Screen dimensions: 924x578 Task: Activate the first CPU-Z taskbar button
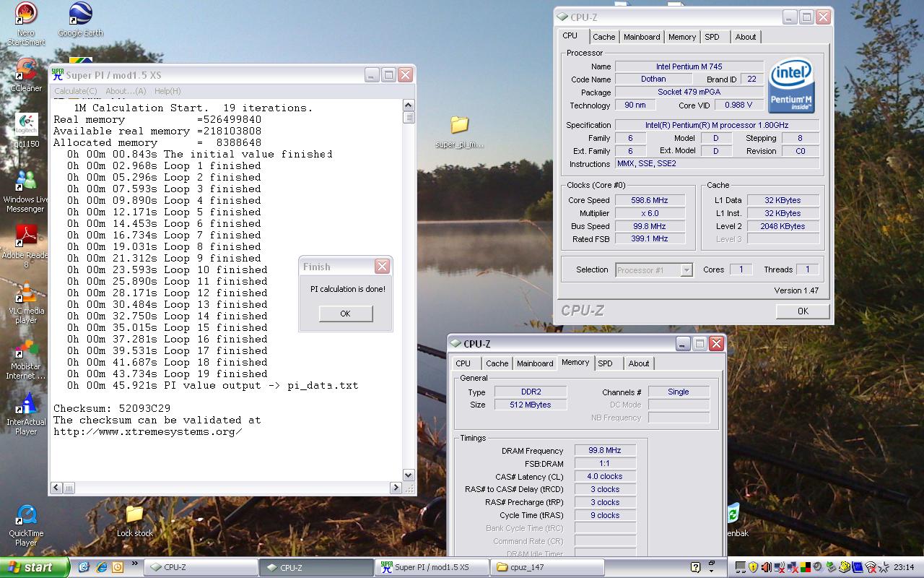coord(201,567)
